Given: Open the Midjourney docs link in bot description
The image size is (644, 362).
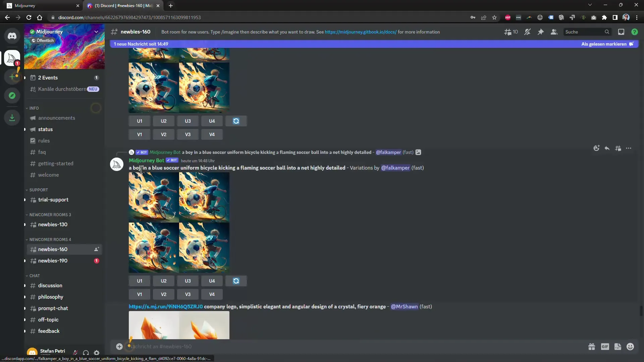Looking at the screenshot, I should point(361,32).
